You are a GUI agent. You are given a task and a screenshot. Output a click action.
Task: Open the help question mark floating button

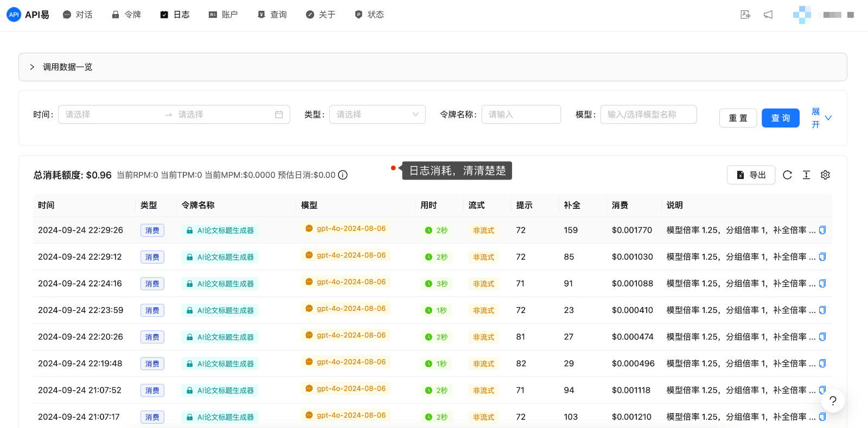pyautogui.click(x=833, y=401)
